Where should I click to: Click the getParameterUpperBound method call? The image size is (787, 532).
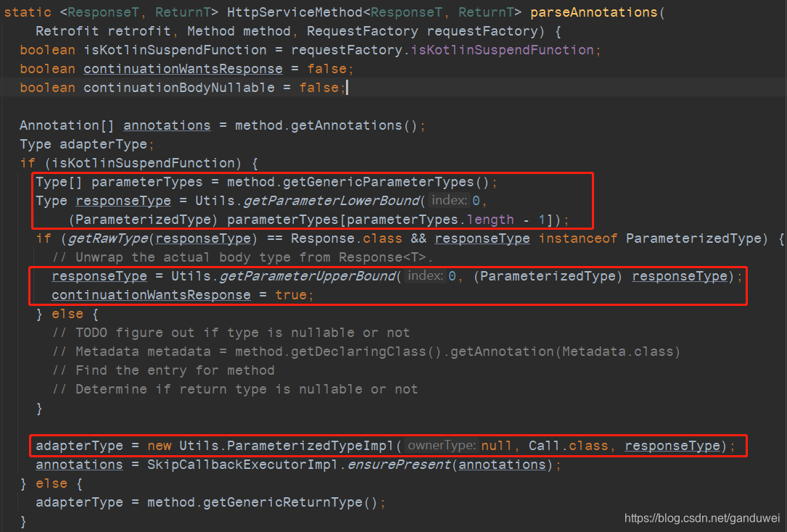307,276
